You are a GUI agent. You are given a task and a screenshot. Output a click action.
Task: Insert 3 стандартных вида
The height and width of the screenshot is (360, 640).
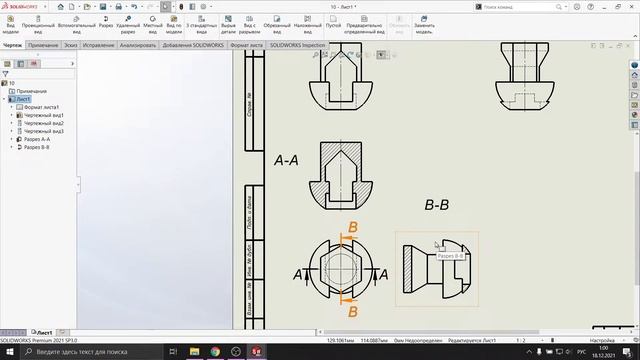point(202,25)
